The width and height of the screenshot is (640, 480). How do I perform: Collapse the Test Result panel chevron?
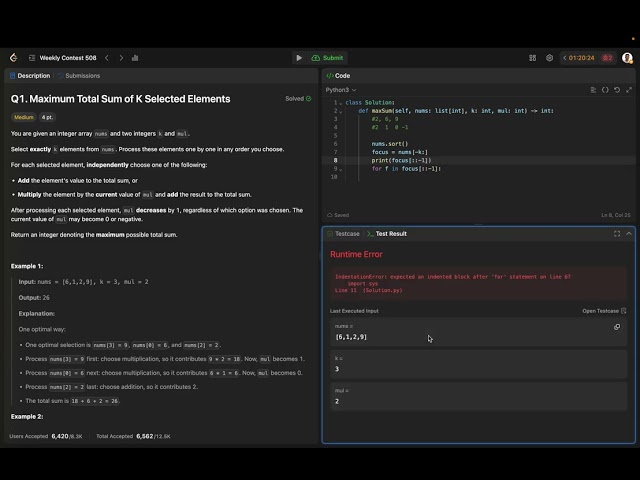coord(629,234)
